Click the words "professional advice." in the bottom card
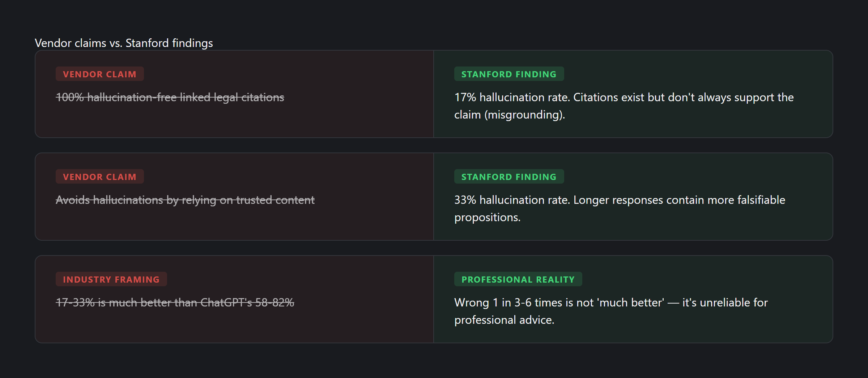This screenshot has width=868, height=378. coord(504,320)
